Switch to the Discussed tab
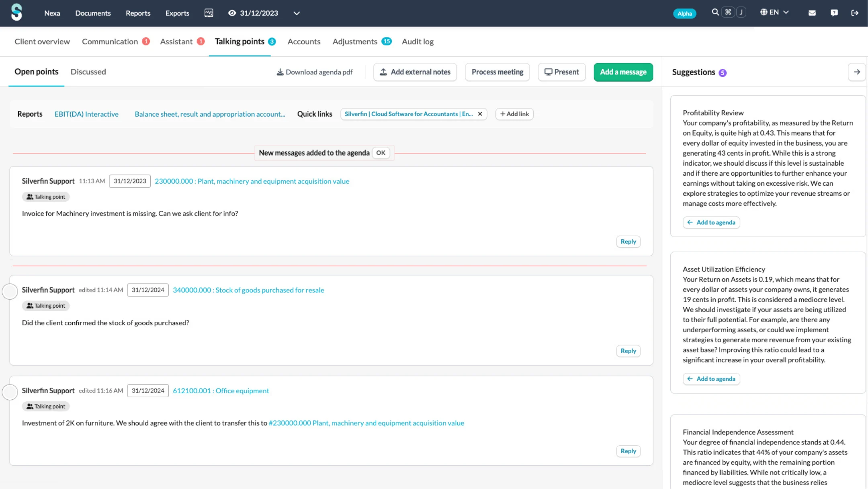868x489 pixels. pos(88,72)
